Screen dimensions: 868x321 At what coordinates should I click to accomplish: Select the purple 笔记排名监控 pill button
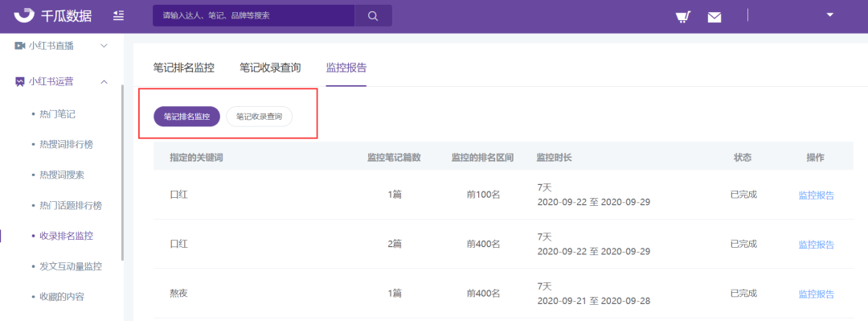[x=186, y=117]
